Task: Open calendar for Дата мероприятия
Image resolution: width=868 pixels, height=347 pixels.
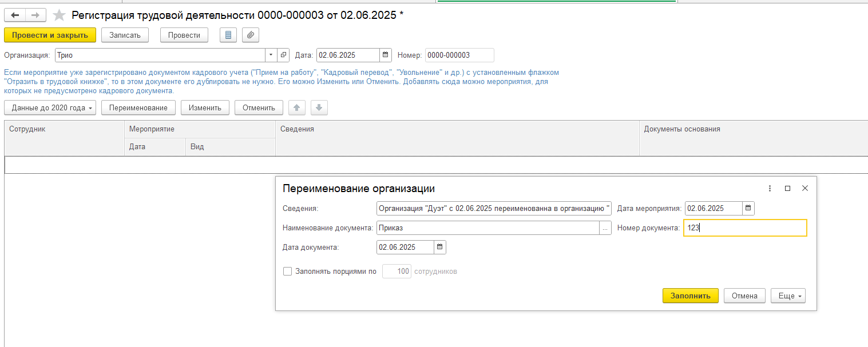Action: [x=748, y=209]
